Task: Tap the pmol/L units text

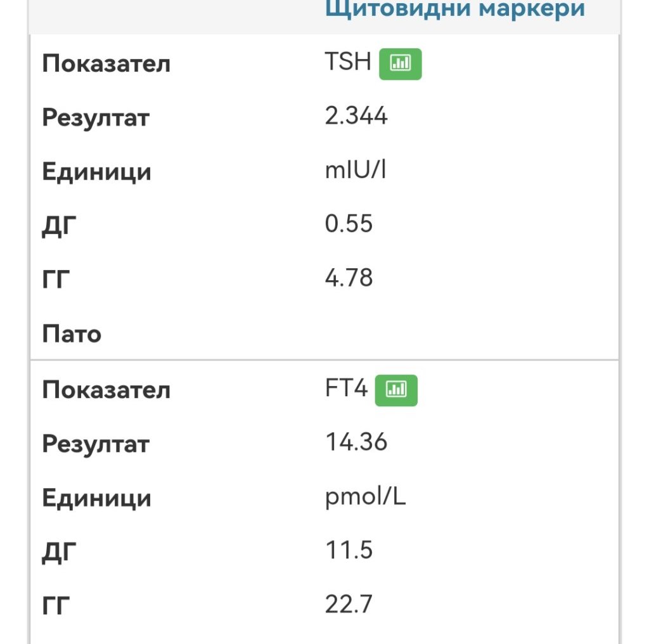Action: (365, 497)
